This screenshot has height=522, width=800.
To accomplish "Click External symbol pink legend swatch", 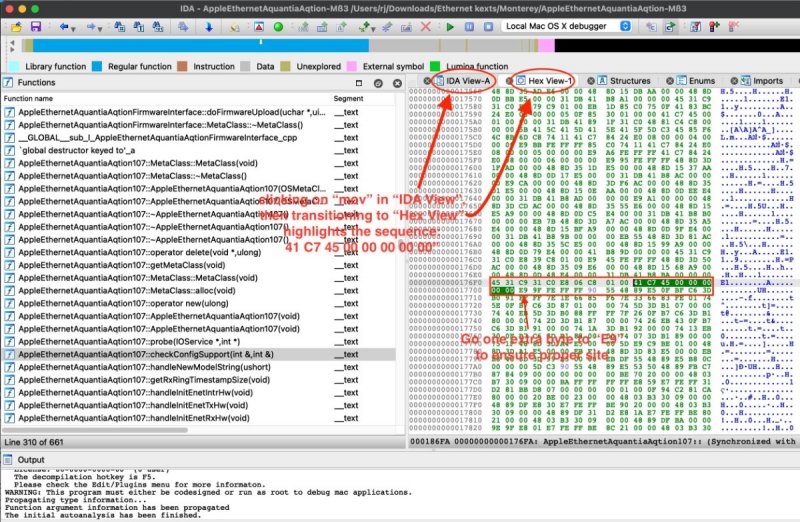I will coord(352,66).
